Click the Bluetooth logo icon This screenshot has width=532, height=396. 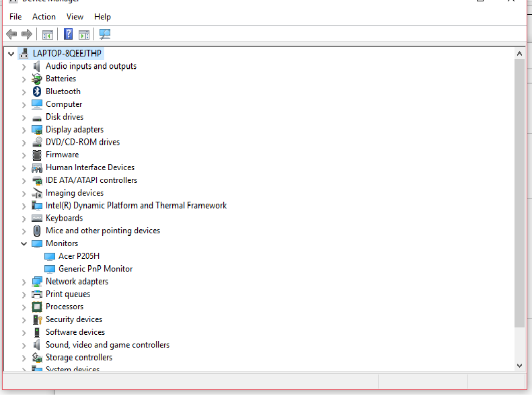pos(36,91)
